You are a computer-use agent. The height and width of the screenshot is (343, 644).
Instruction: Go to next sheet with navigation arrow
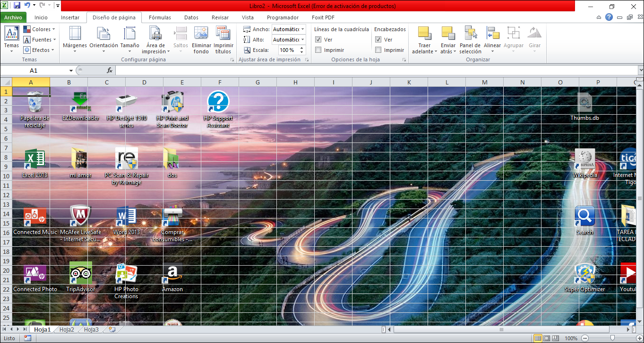(18, 329)
